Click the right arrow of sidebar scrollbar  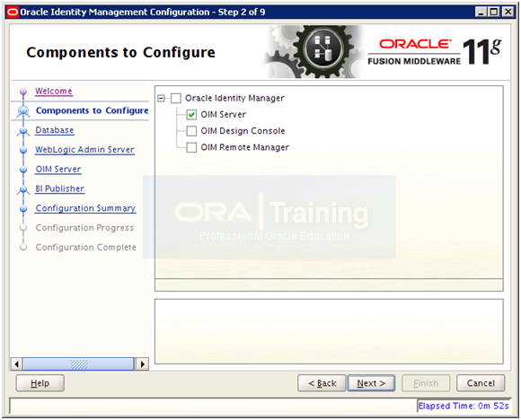[142, 364]
